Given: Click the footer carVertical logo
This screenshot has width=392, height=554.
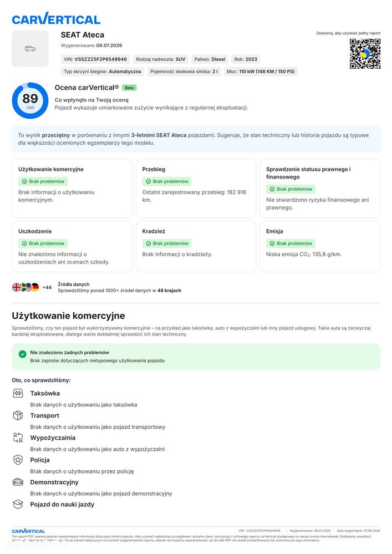Looking at the screenshot, I should (28, 531).
